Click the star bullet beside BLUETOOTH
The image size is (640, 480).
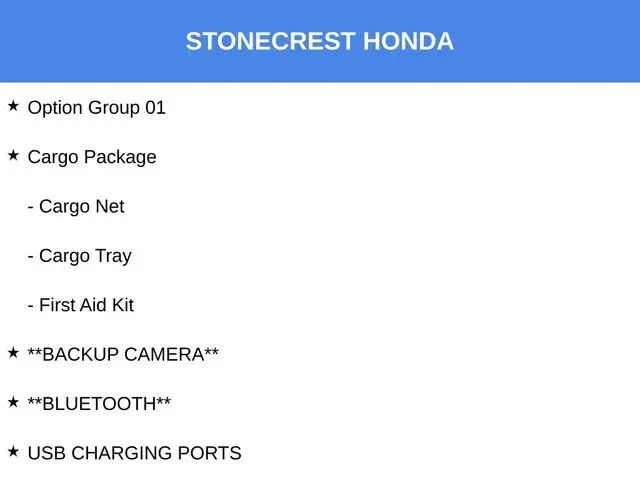(13, 402)
